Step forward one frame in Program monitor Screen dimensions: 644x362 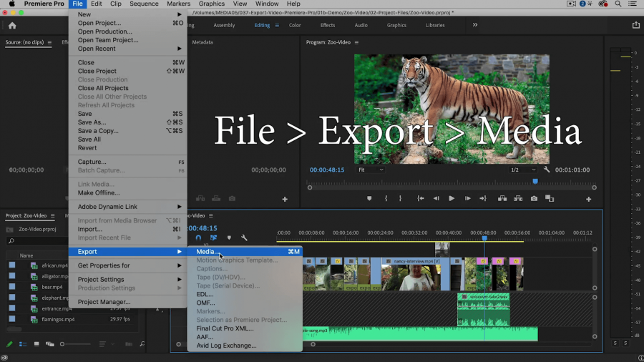pyautogui.click(x=467, y=199)
